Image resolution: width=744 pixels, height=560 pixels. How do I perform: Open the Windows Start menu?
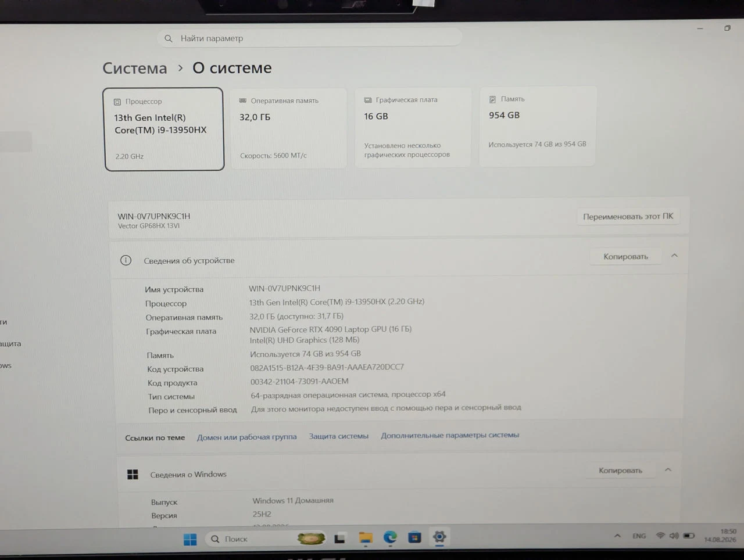tap(190, 540)
